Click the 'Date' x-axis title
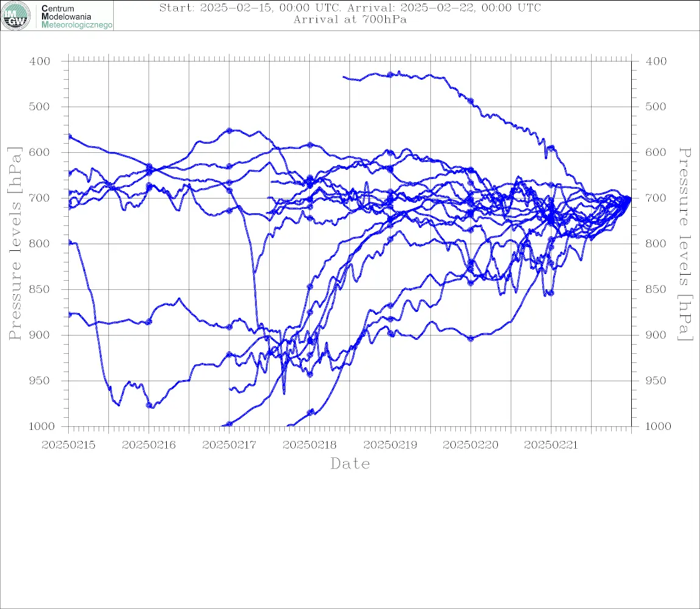 (350, 463)
